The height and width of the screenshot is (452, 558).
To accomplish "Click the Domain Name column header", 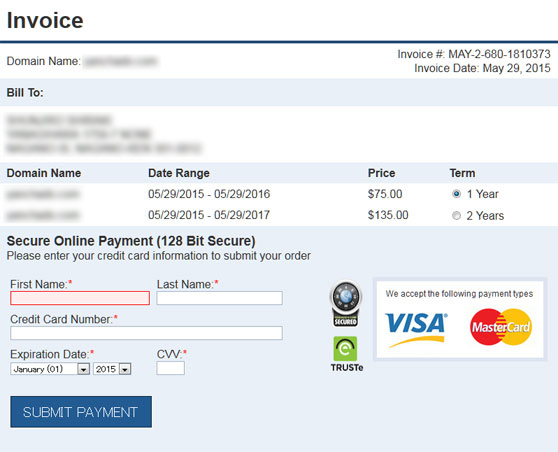I will tap(44, 173).
